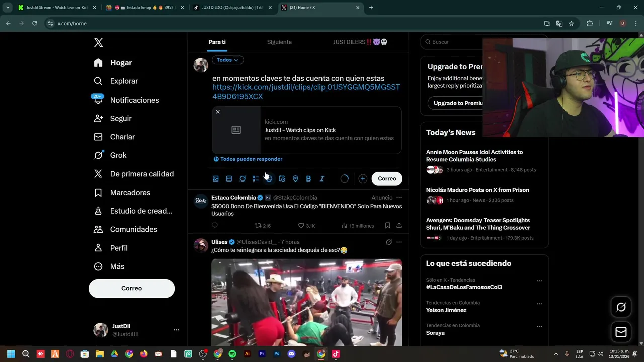Open Notificaciones in the sidebar
644x362 pixels.
(x=126, y=100)
